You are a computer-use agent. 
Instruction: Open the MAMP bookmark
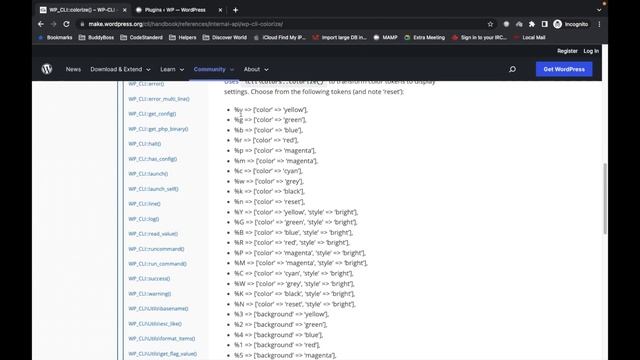(385, 37)
